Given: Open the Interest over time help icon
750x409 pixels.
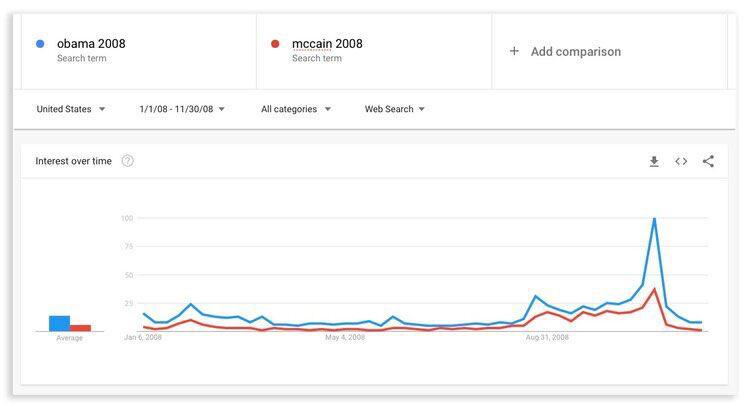Looking at the screenshot, I should [x=128, y=161].
